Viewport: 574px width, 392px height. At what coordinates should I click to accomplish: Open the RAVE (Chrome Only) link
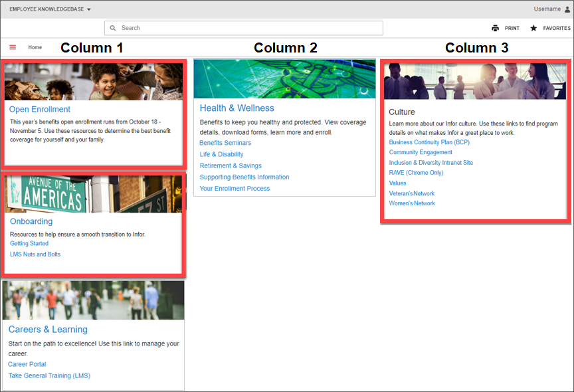click(x=416, y=172)
